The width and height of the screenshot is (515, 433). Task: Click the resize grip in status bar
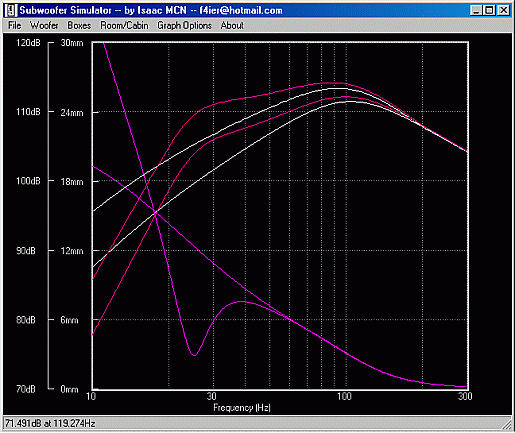(x=507, y=424)
